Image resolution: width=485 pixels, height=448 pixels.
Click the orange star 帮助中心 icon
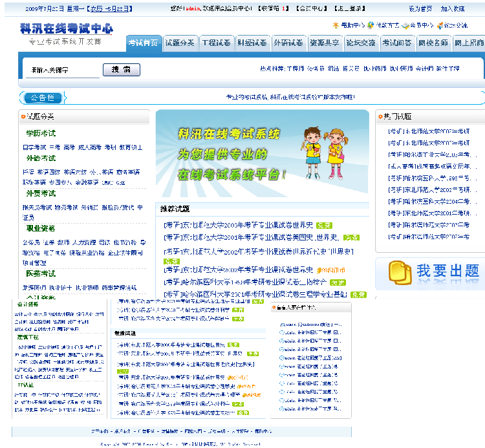tap(336, 25)
